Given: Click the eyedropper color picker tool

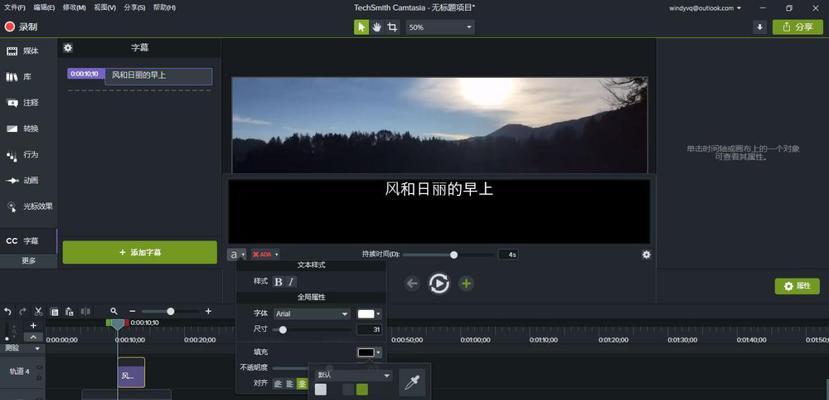Looking at the screenshot, I should [x=412, y=383].
